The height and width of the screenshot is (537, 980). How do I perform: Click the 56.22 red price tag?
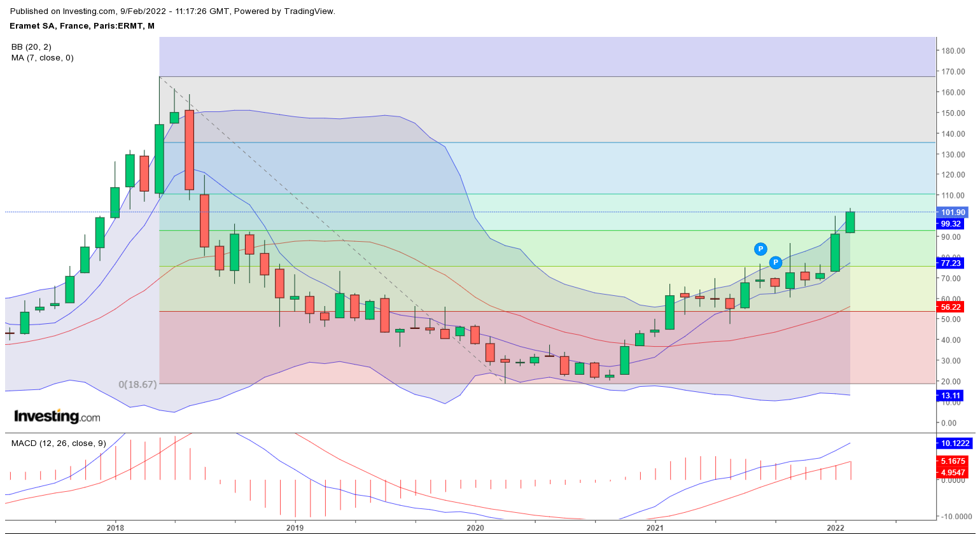coord(951,307)
